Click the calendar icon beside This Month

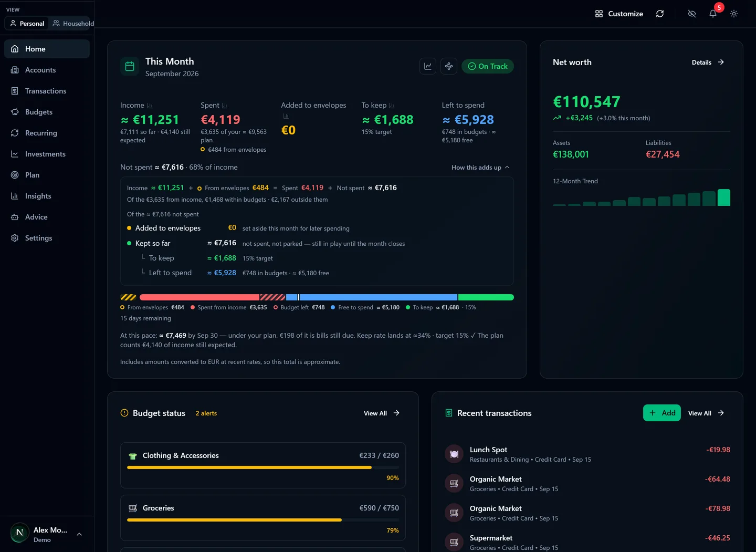[x=130, y=66]
